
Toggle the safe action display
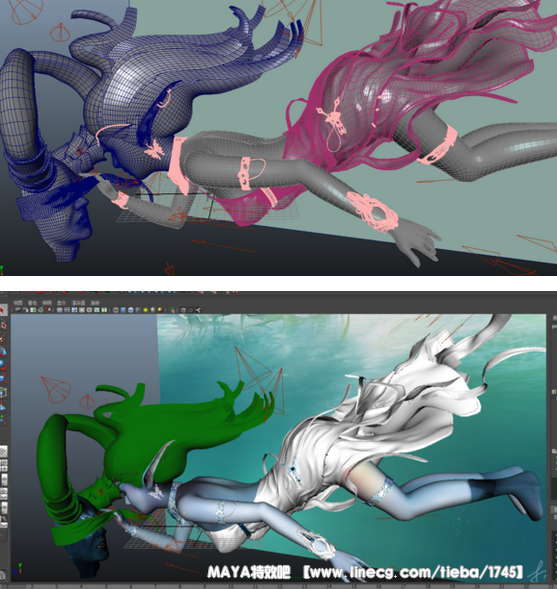click(97, 310)
